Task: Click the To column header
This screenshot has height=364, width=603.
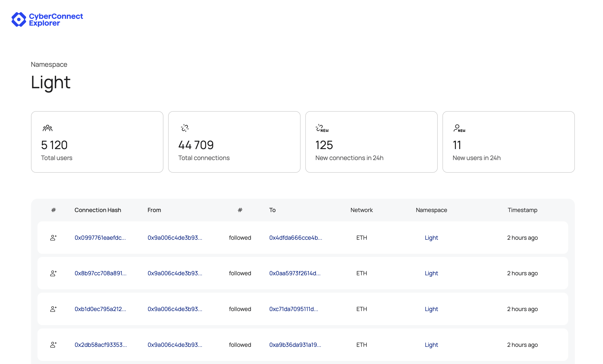Action: (272, 210)
